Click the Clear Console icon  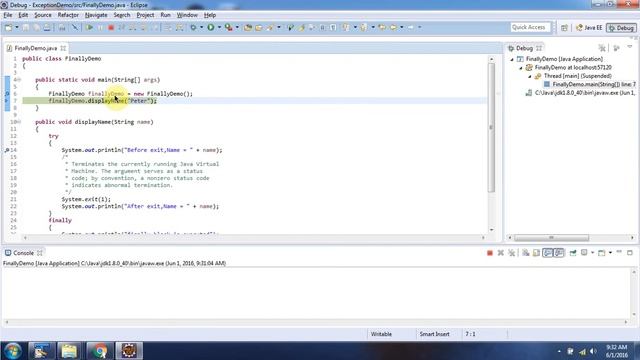coord(526,253)
